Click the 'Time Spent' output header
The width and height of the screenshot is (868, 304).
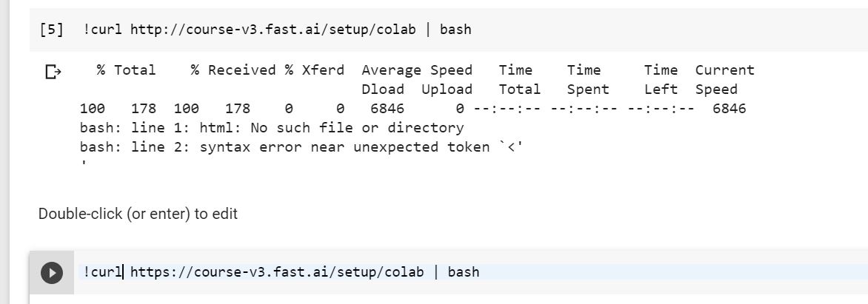tap(588, 80)
